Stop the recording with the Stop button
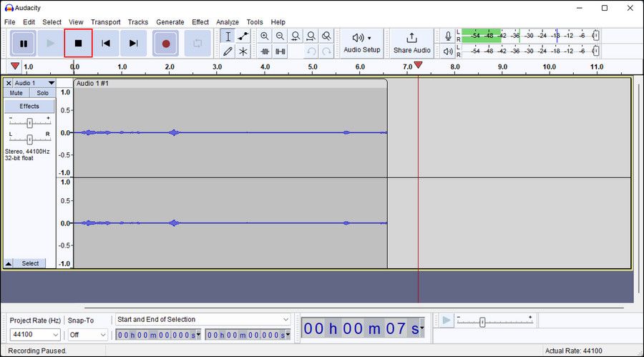This screenshot has width=644, height=357. (78, 43)
